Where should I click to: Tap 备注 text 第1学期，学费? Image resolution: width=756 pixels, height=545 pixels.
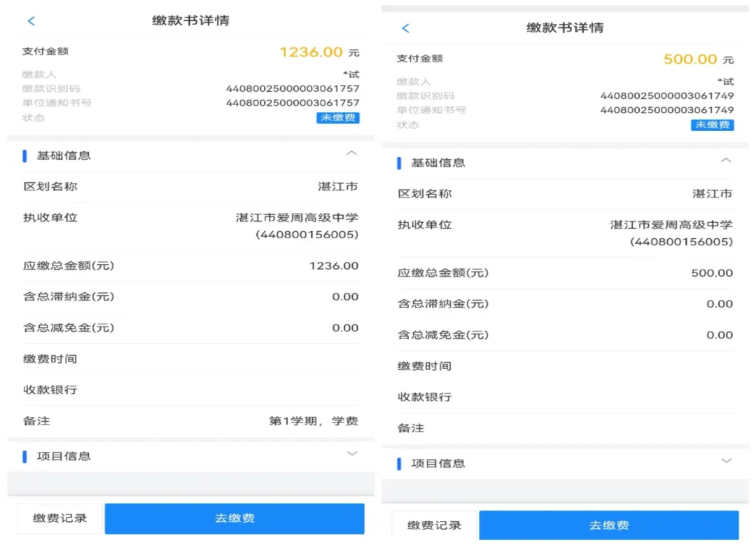[314, 421]
